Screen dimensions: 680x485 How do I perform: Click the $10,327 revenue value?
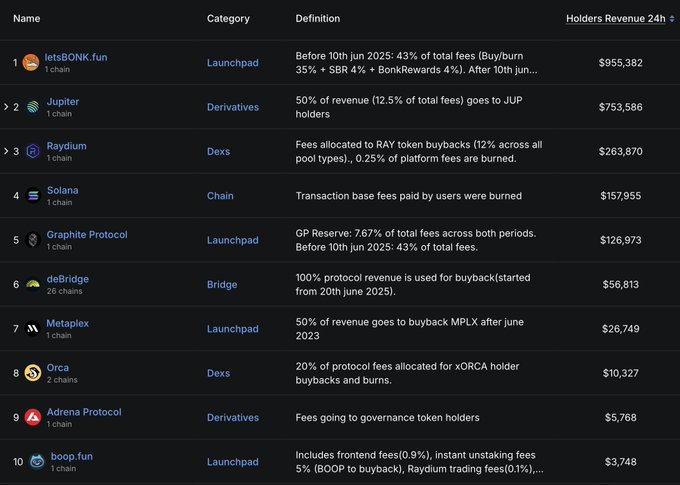pyautogui.click(x=621, y=373)
